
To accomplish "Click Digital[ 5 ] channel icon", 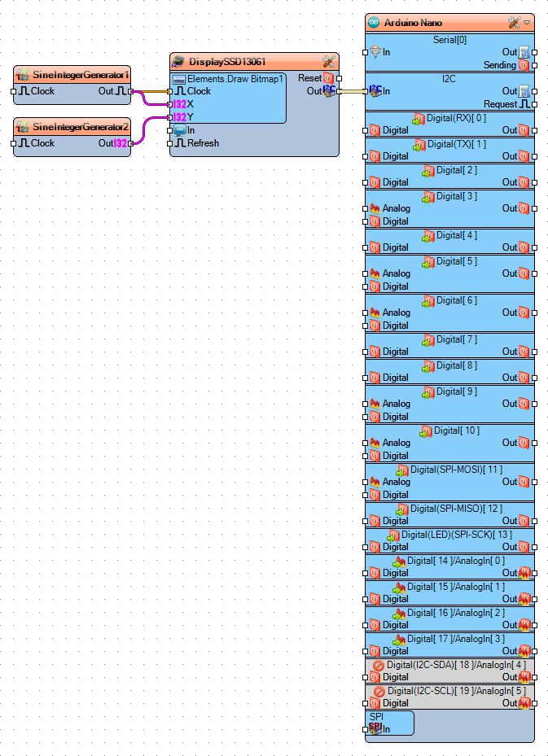I will tap(428, 262).
